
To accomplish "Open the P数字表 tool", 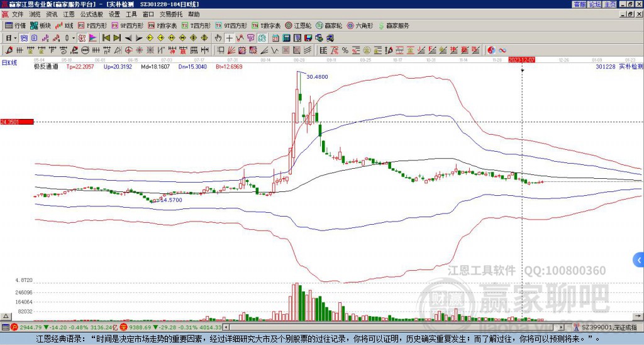I will 162,25.
